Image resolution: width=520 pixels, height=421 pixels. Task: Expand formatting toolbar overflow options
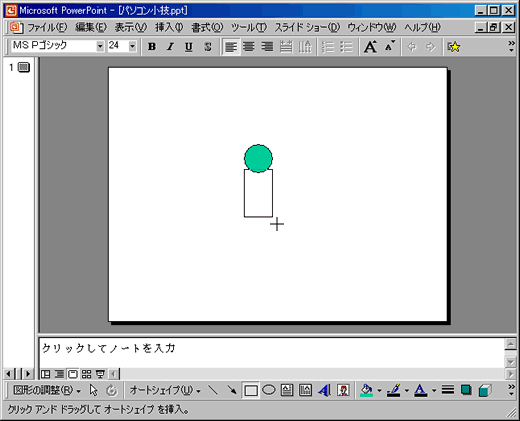pos(511,47)
